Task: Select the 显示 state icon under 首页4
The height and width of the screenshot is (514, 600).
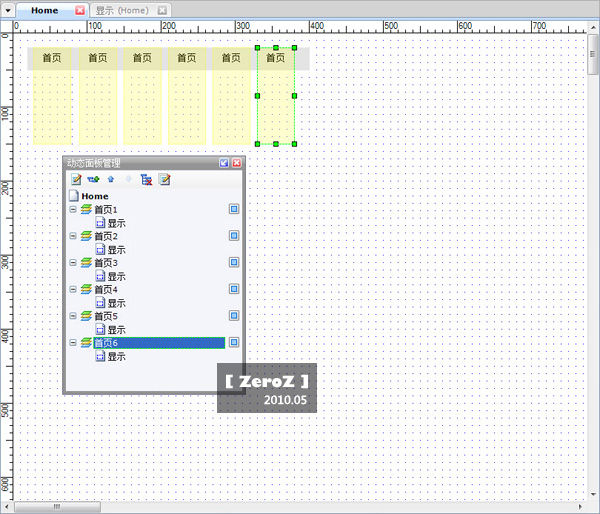Action: [x=100, y=303]
